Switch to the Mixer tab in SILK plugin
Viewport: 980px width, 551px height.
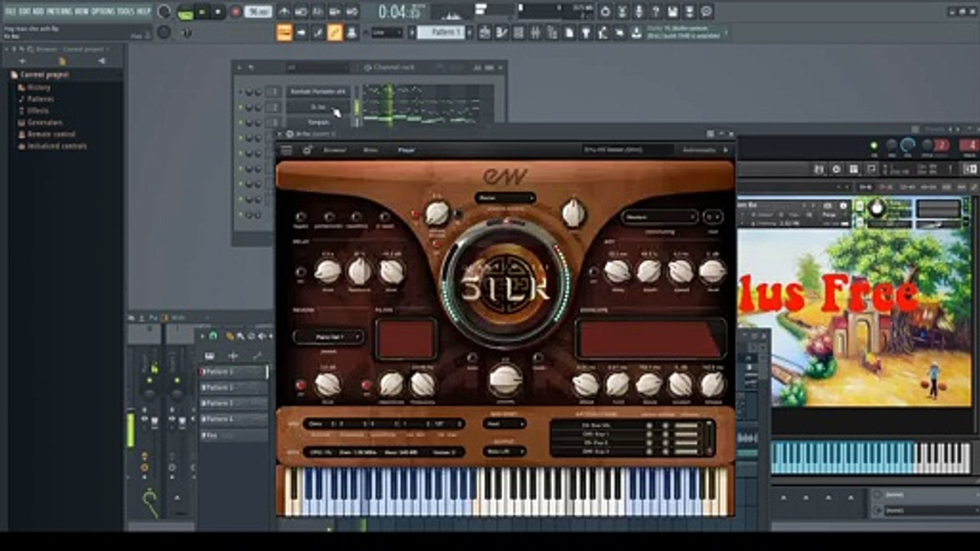click(x=371, y=150)
